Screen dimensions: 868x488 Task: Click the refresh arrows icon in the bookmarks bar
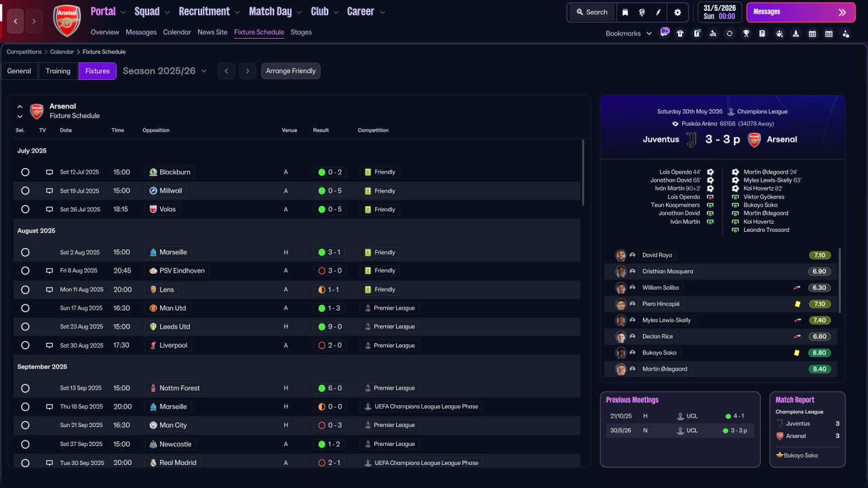tap(729, 33)
